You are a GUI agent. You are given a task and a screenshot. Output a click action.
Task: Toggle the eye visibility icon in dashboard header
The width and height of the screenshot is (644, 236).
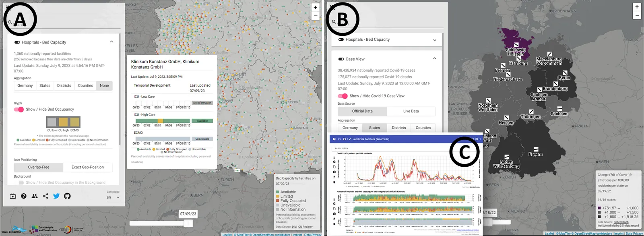[477, 139]
